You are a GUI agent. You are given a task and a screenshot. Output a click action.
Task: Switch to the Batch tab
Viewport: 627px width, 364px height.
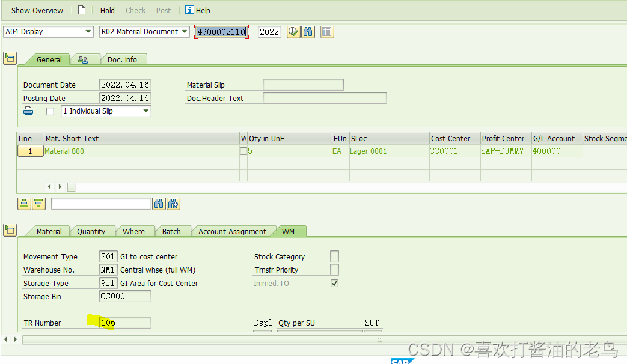point(173,231)
